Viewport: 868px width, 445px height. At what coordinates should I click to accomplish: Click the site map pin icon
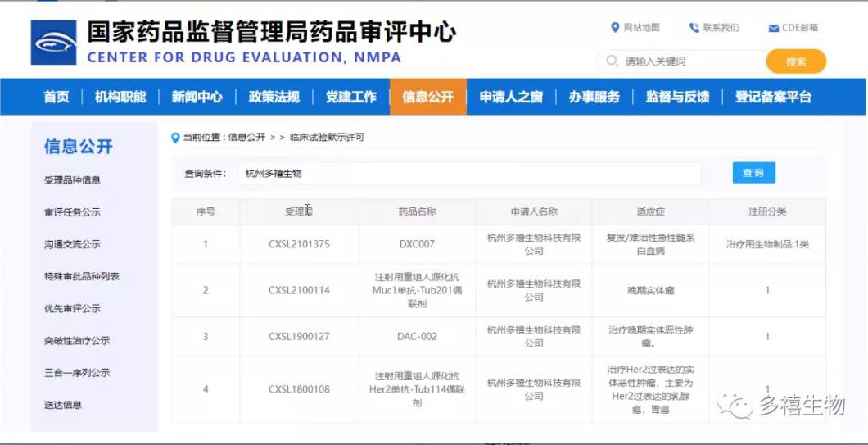click(615, 28)
